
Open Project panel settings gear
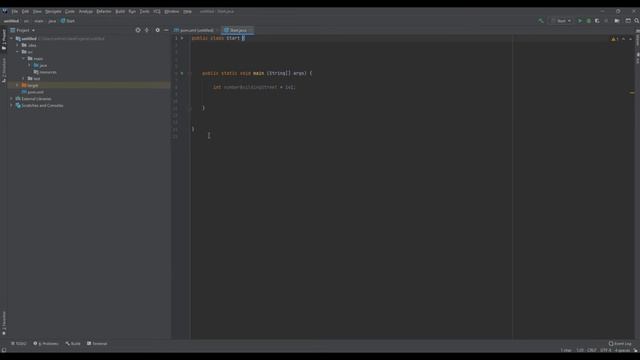pyautogui.click(x=158, y=30)
